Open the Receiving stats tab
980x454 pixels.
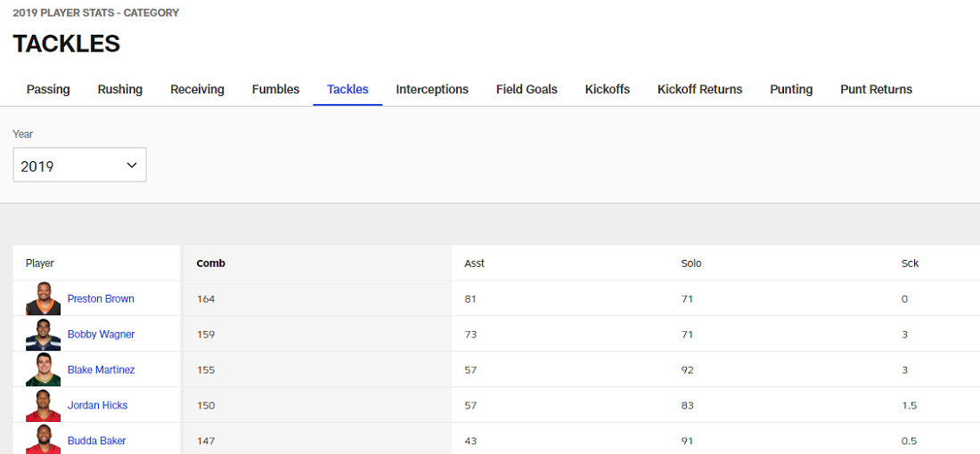tap(197, 89)
